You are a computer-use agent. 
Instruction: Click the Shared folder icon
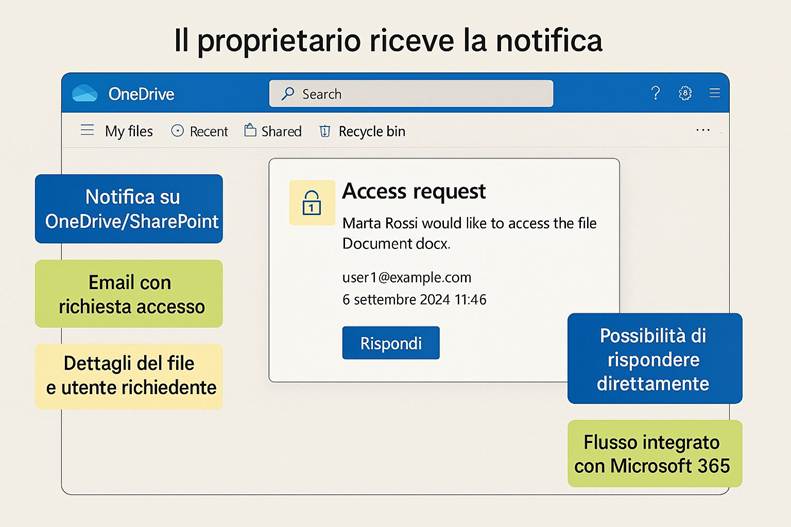pyautogui.click(x=250, y=130)
